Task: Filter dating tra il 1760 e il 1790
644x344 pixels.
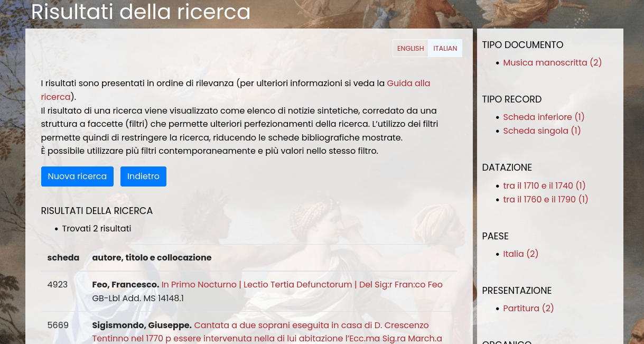Action: [545, 199]
